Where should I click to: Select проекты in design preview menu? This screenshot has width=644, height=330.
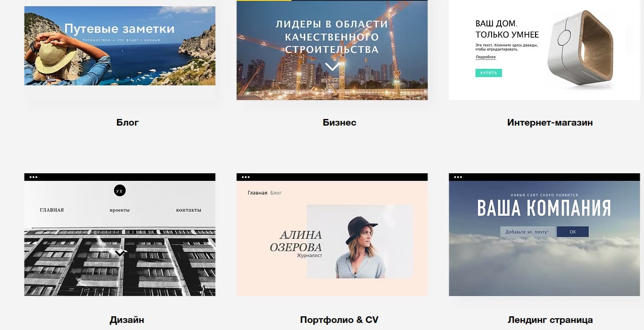tap(119, 210)
